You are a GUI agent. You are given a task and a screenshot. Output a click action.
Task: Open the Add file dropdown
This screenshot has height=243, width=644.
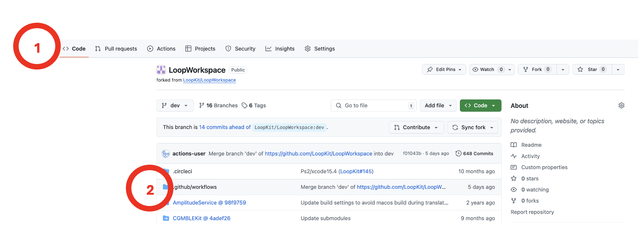tap(438, 105)
